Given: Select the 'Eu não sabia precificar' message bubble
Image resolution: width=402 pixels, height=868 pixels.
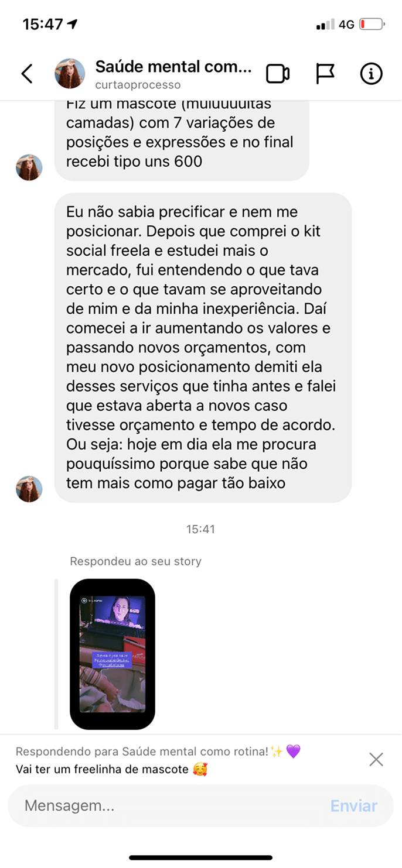Looking at the screenshot, I should click(203, 348).
